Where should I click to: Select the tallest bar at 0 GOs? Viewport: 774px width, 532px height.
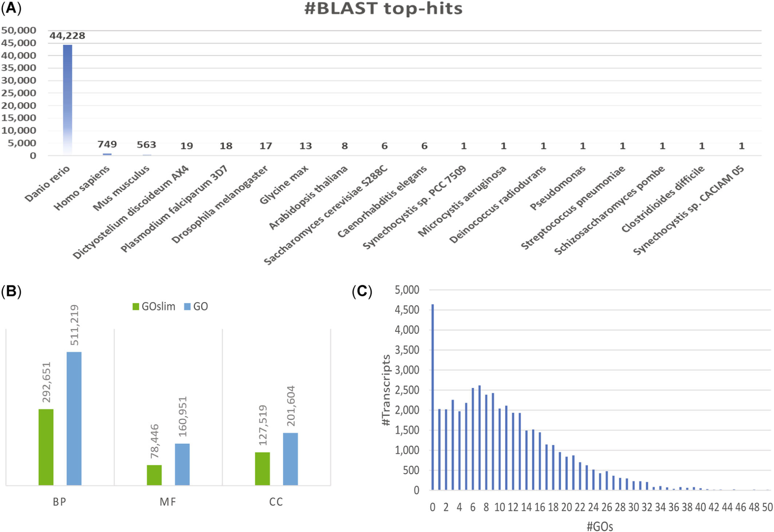[433, 397]
